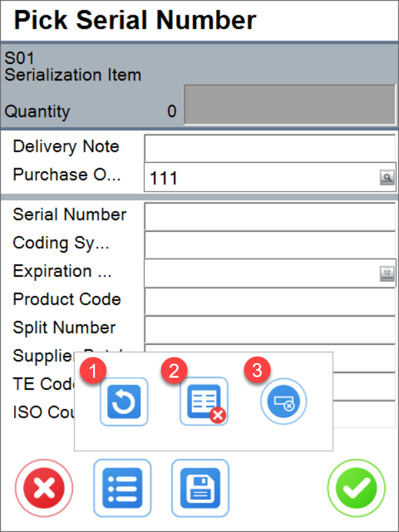Click the list-with-red-X delete icon
The height and width of the screenshot is (532, 399).
(203, 402)
